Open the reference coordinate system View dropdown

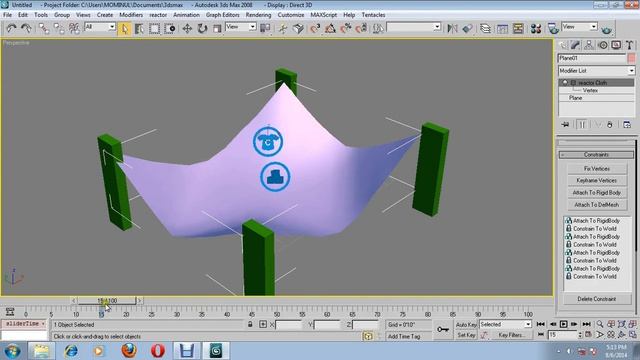241,27
